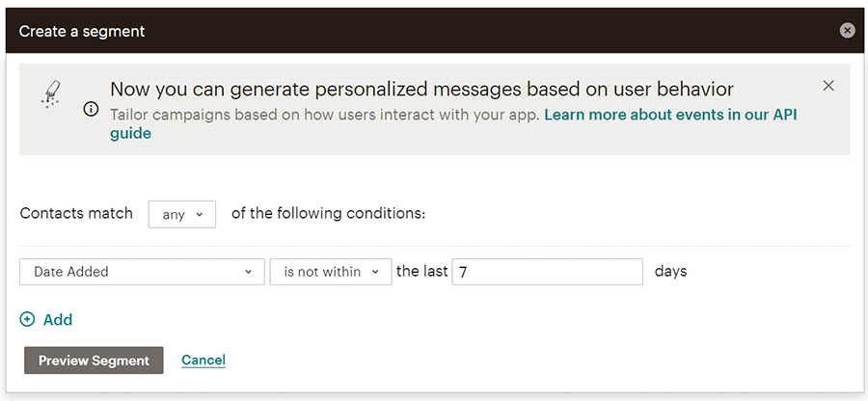Click the "Contacts match" label
This screenshot has width=868, height=401.
(76, 213)
